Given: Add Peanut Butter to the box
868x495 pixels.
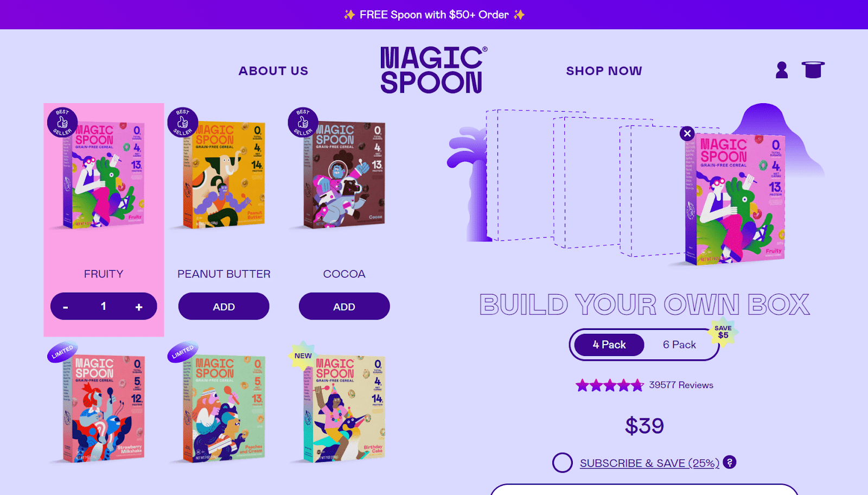Looking at the screenshot, I should point(224,307).
